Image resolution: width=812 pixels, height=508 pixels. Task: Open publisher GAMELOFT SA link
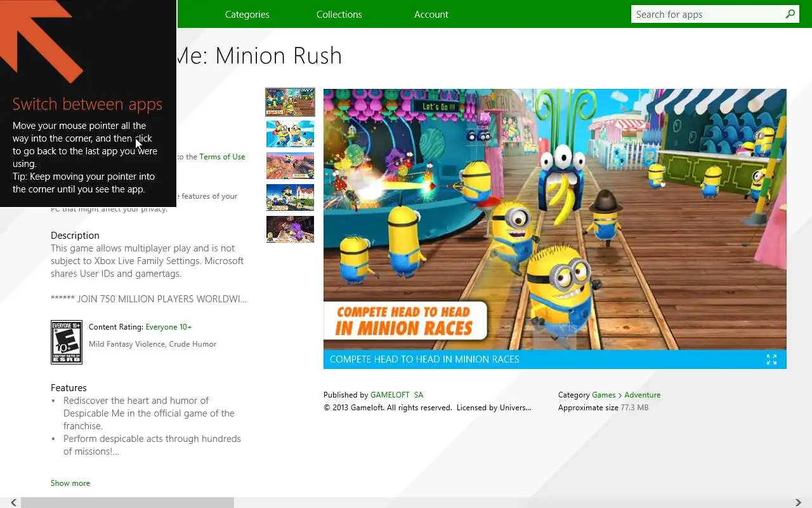(x=396, y=395)
